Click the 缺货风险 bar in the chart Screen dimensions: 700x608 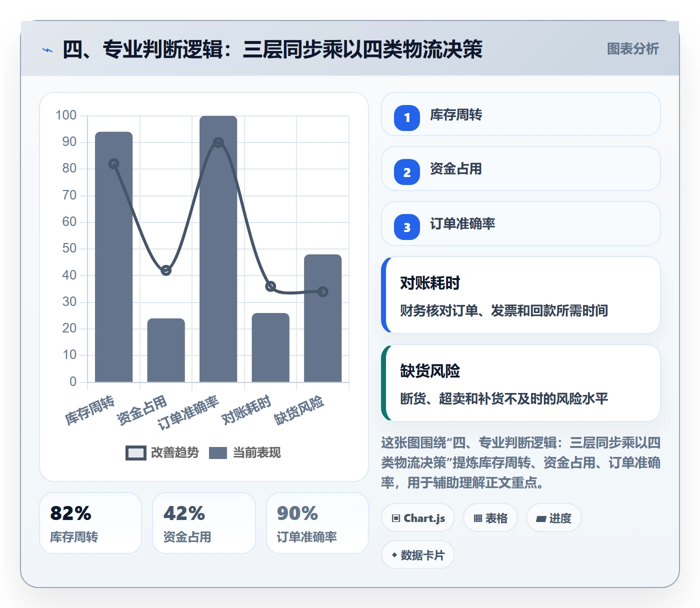(323, 318)
